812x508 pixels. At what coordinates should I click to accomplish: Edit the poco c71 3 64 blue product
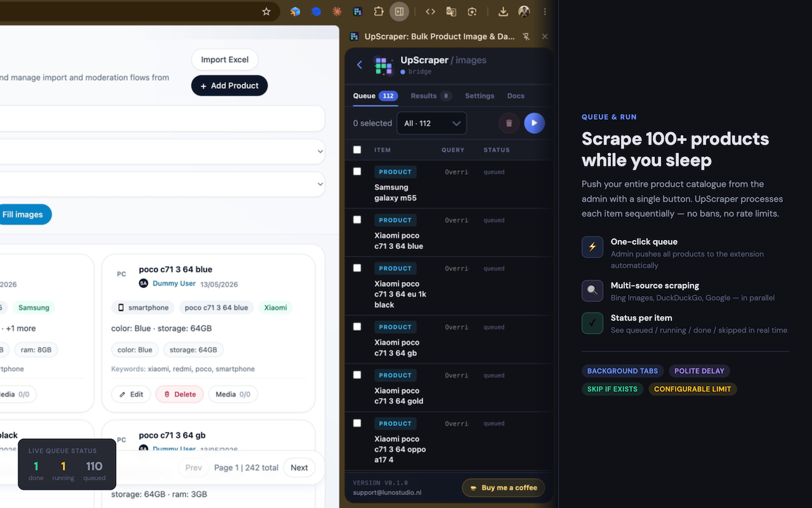click(x=131, y=394)
